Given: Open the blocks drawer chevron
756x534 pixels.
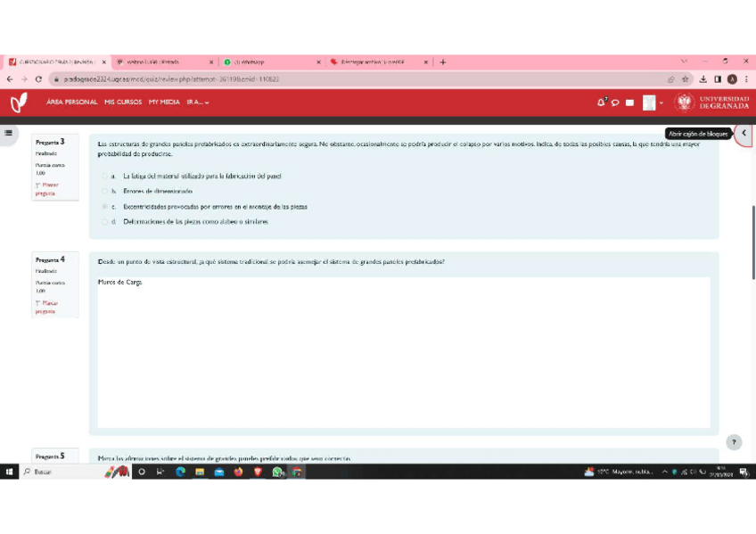Looking at the screenshot, I should pyautogui.click(x=744, y=134).
